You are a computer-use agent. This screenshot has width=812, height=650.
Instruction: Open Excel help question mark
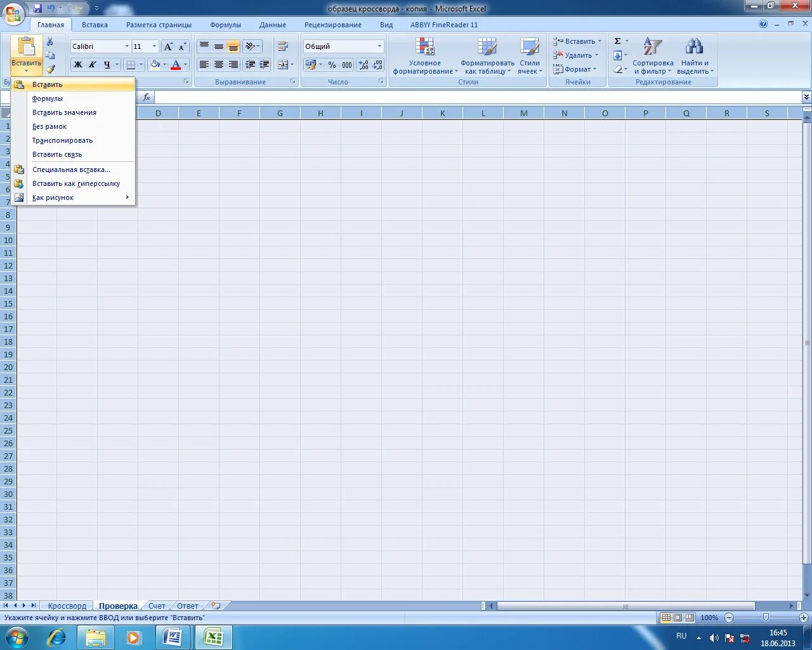763,24
